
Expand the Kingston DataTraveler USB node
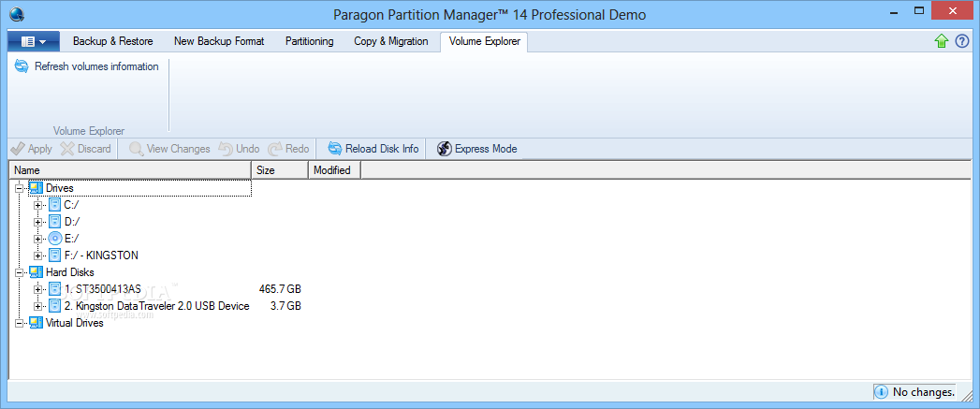(38, 306)
